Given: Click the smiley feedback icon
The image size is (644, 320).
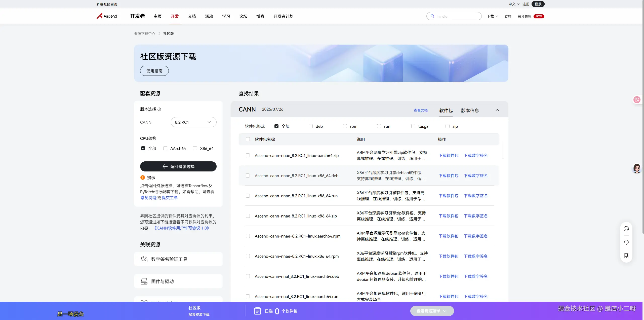Looking at the screenshot, I should click(x=626, y=229).
